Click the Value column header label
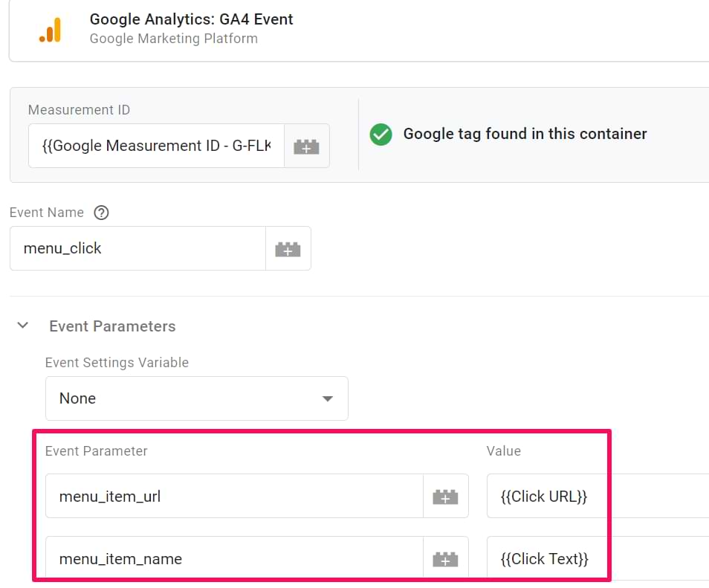This screenshot has height=588, width=709. click(503, 450)
